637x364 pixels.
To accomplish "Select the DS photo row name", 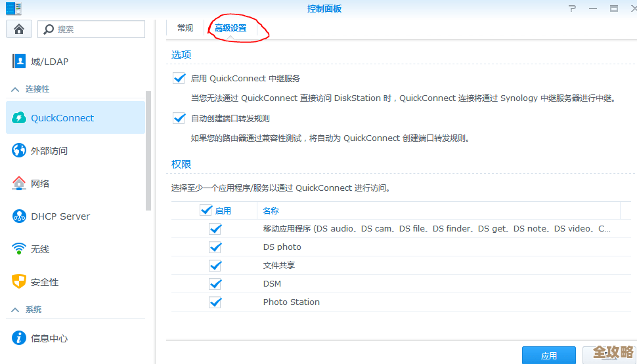I will [x=282, y=247].
